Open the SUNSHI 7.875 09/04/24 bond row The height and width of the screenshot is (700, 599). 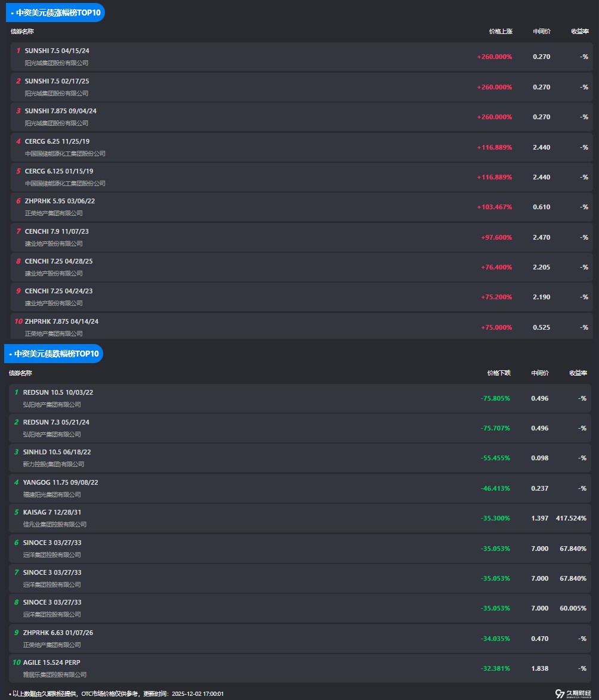point(60,111)
